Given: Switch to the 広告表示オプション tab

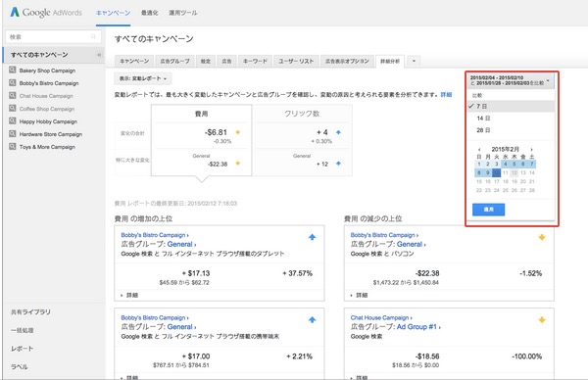Looking at the screenshot, I should [x=347, y=61].
